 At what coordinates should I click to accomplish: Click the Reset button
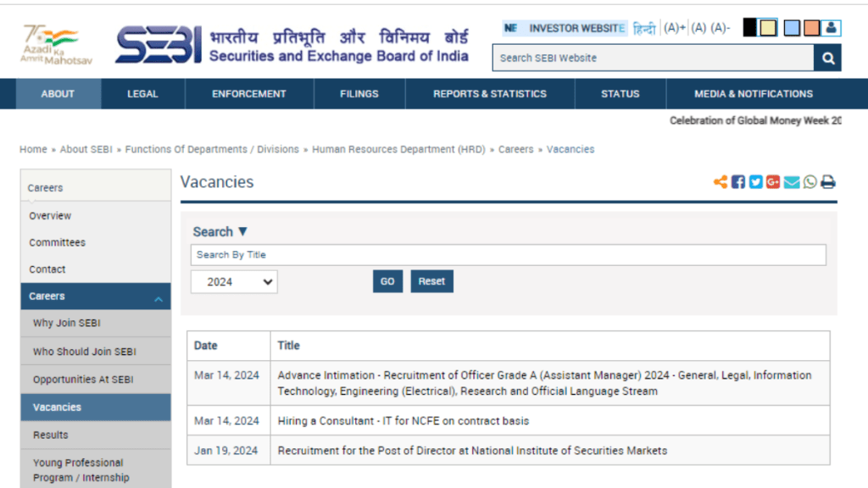[x=431, y=281]
